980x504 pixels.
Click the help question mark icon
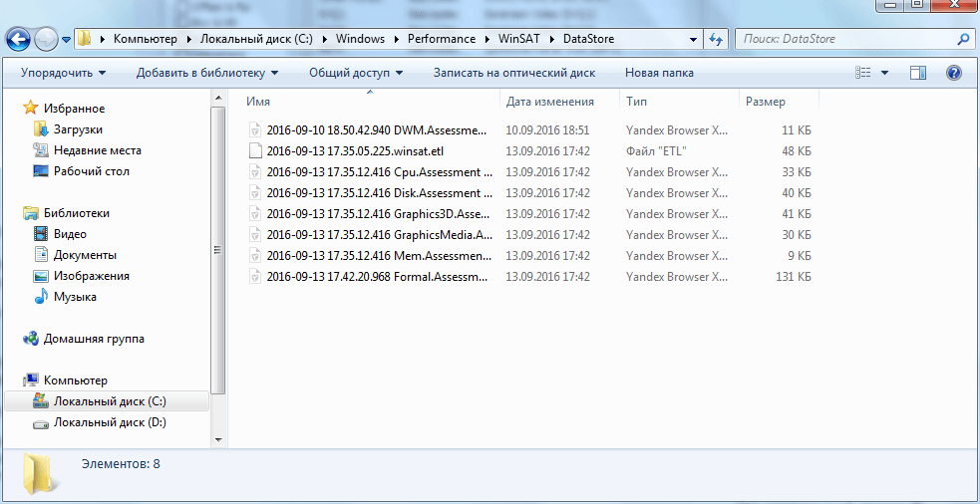[953, 73]
